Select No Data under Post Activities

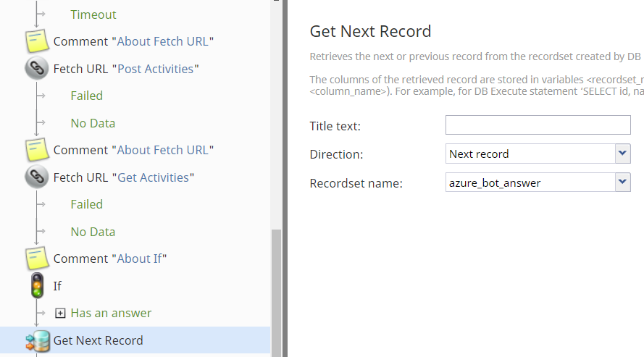[93, 123]
